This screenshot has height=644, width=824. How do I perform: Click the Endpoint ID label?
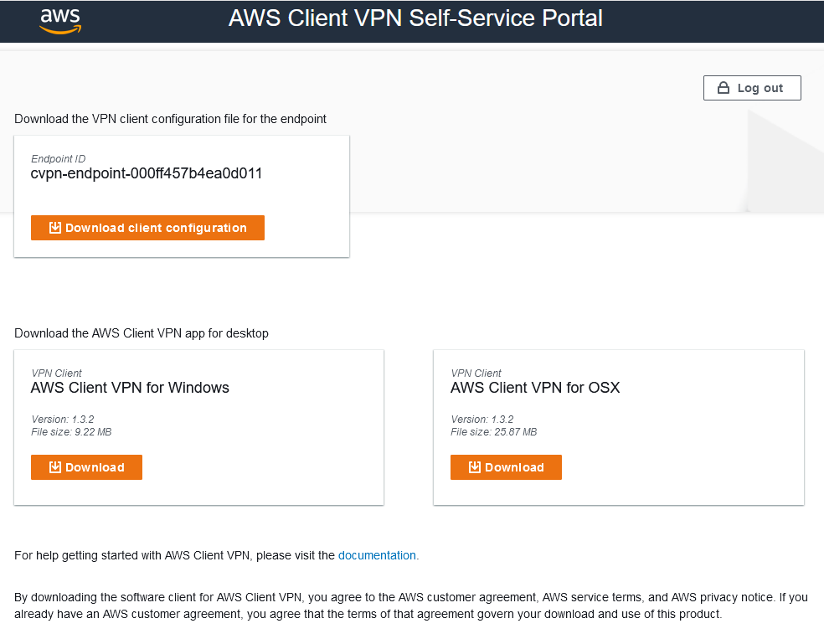click(x=58, y=158)
